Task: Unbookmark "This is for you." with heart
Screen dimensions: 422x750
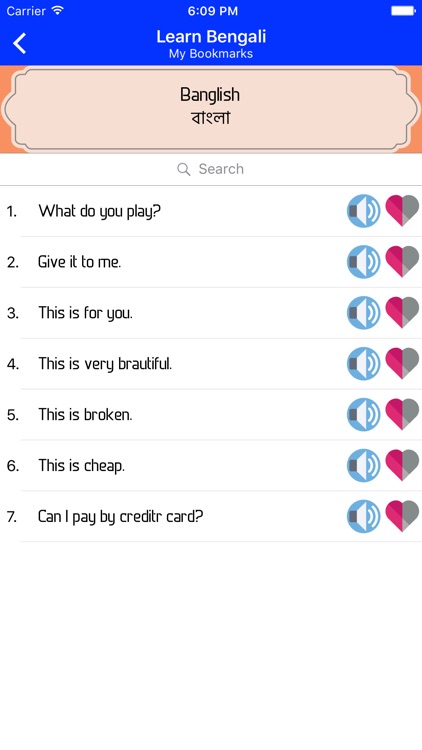Action: click(x=402, y=313)
